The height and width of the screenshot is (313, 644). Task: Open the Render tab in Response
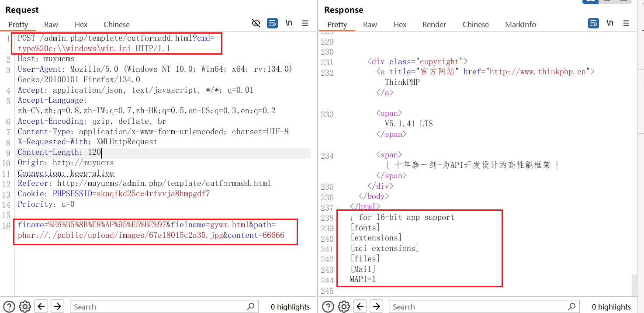[x=434, y=24]
